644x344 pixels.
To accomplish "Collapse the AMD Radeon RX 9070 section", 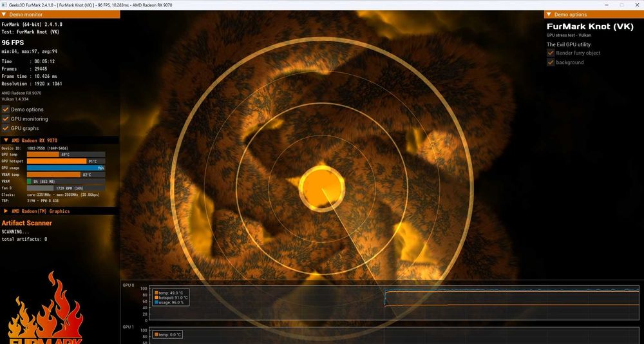I will coord(6,140).
